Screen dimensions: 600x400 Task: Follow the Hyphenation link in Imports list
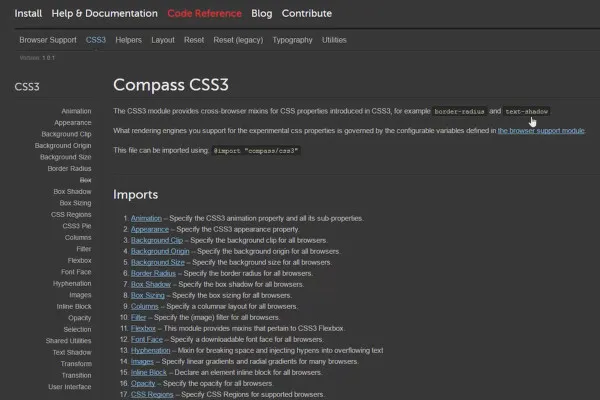click(150, 351)
